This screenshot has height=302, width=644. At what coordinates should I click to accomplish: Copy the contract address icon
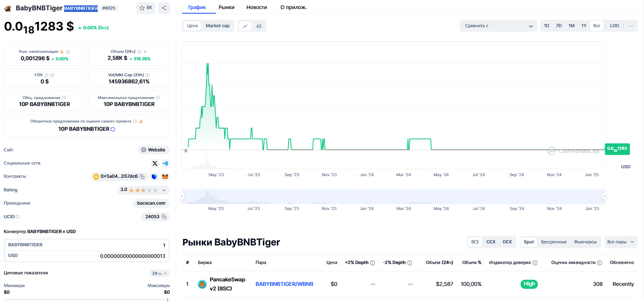coord(142,177)
